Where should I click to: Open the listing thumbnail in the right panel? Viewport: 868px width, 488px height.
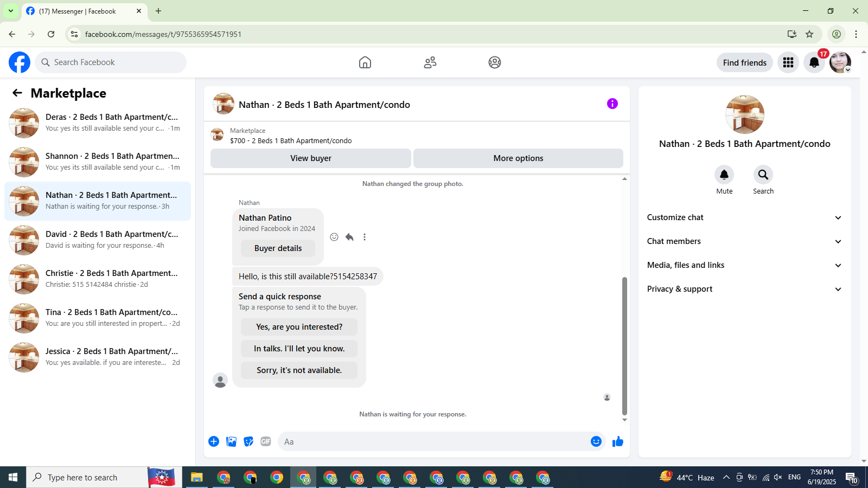pos(745,114)
